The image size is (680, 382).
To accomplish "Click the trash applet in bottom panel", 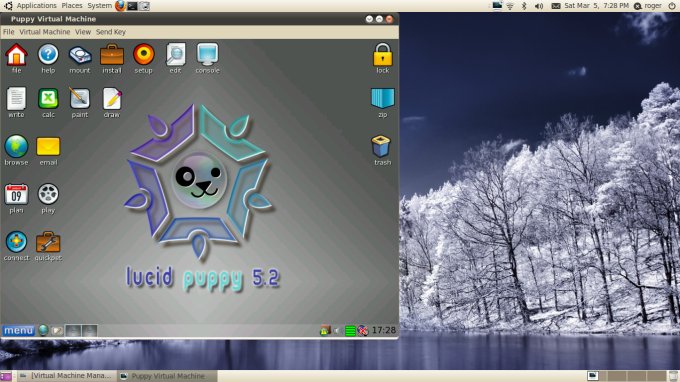I will [673, 376].
